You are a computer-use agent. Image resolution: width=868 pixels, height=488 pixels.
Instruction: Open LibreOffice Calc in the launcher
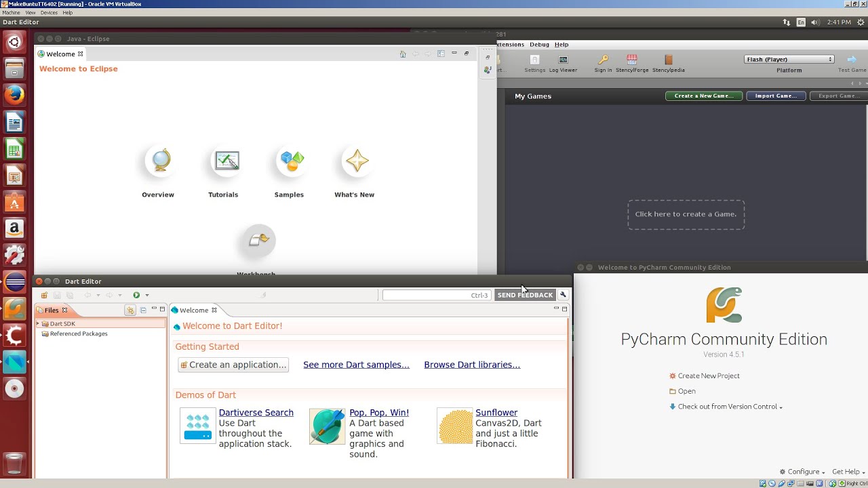coord(14,149)
